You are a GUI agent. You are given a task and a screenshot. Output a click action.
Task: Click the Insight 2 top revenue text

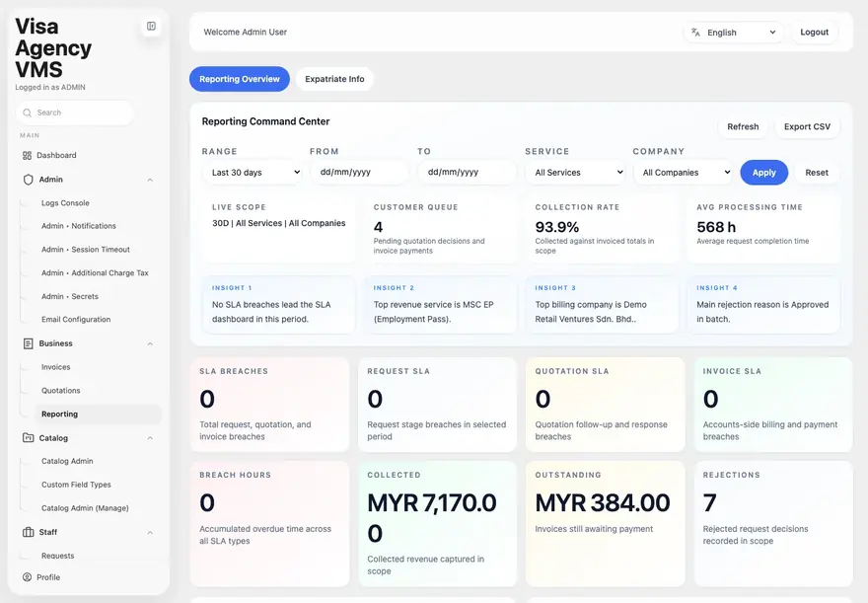point(433,312)
